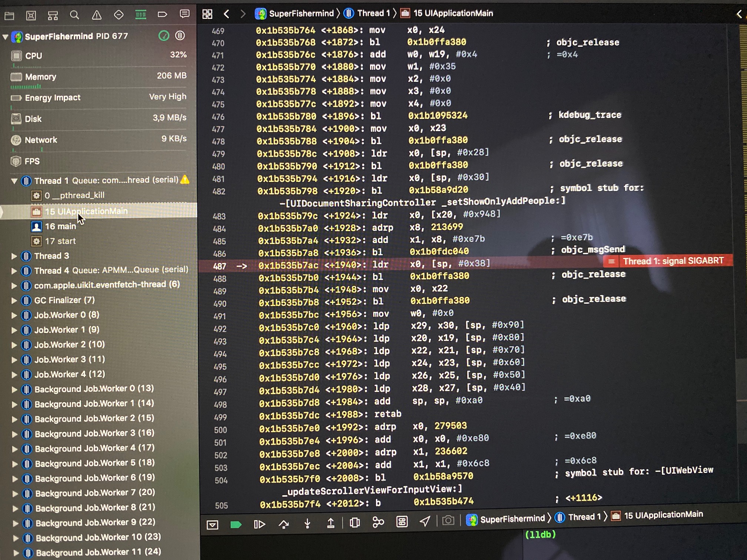The width and height of the screenshot is (747, 560).
Task: Expand the GC Finalizer (7) thread
Action: click(x=14, y=300)
